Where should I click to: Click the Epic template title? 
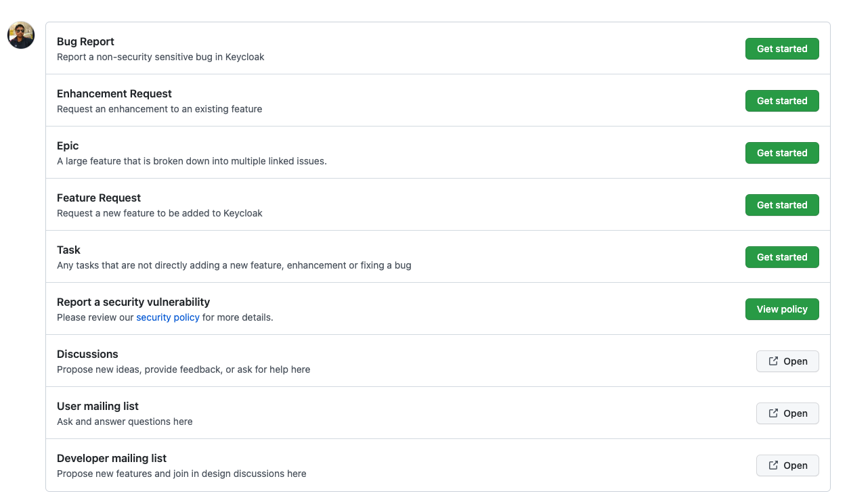(68, 145)
